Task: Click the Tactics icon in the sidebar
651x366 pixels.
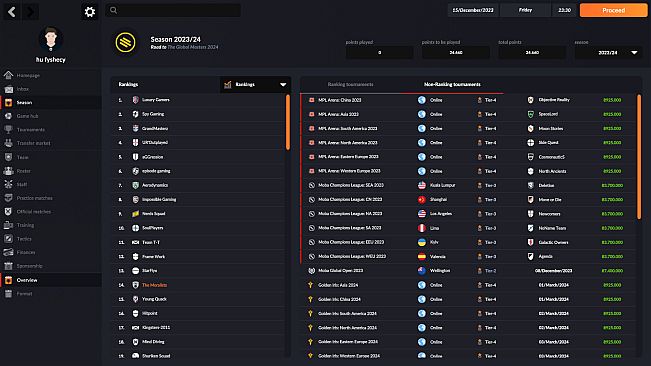Action: [x=8, y=239]
